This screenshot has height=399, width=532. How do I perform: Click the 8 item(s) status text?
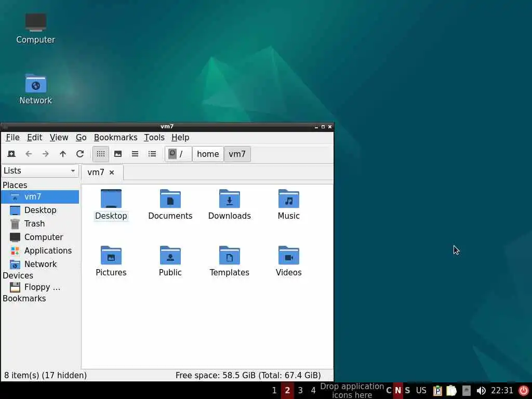coord(46,375)
